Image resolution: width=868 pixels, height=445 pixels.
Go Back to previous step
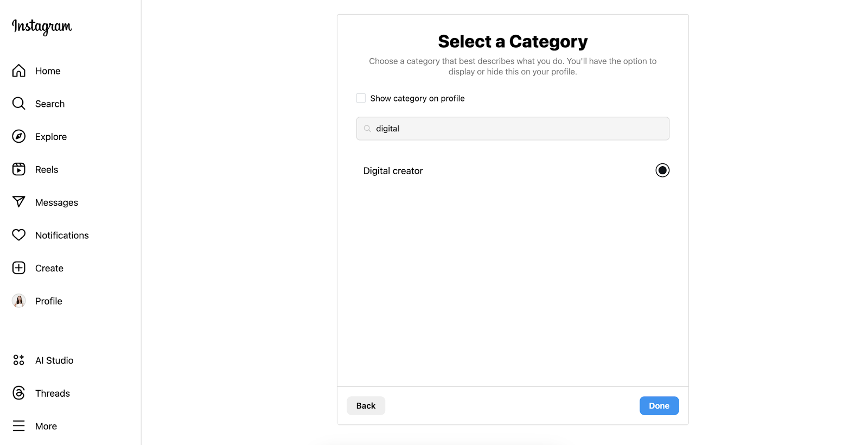tap(366, 406)
